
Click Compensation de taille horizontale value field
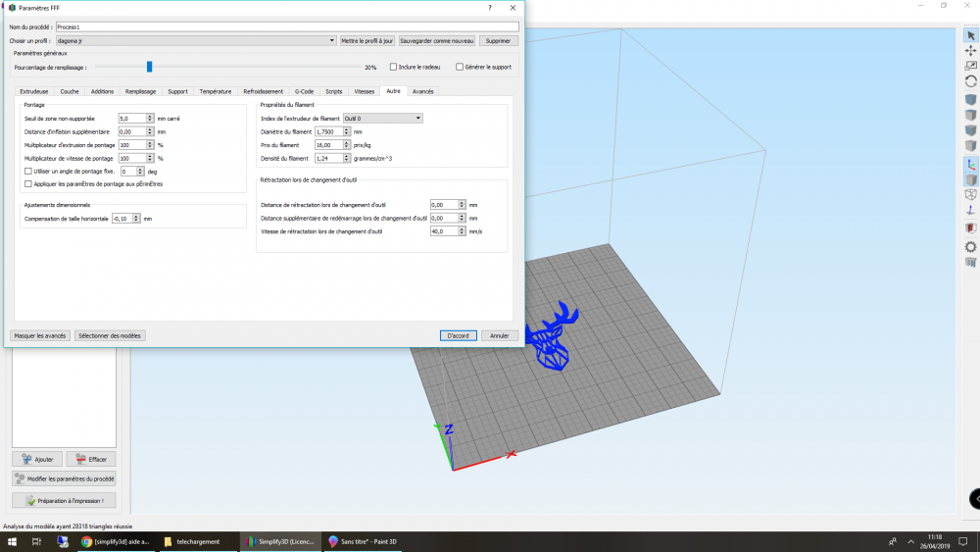click(122, 219)
